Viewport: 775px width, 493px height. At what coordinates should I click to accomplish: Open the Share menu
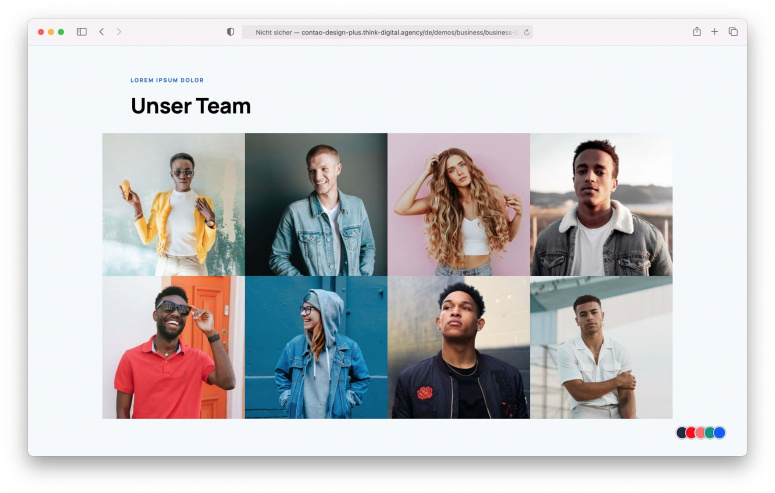[x=696, y=32]
